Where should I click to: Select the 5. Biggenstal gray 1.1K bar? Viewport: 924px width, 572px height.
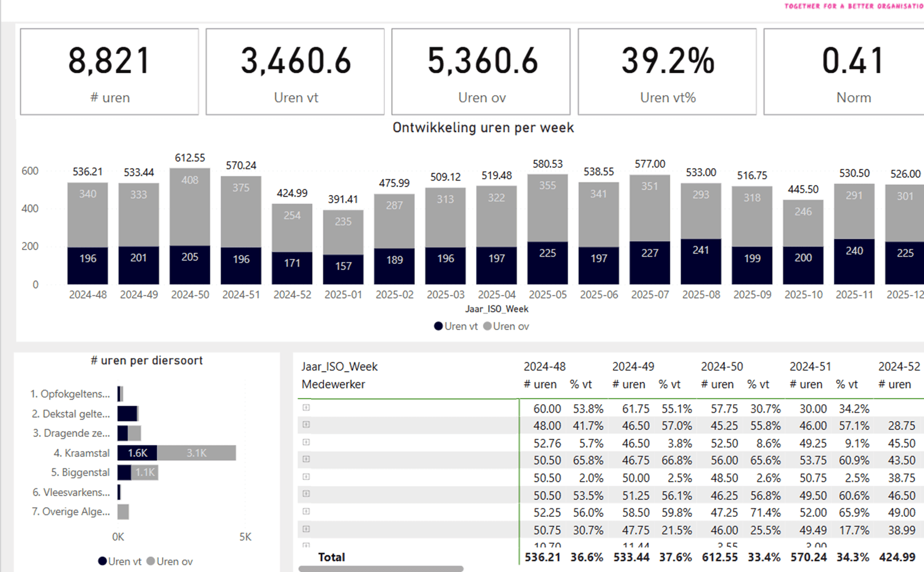tap(145, 473)
